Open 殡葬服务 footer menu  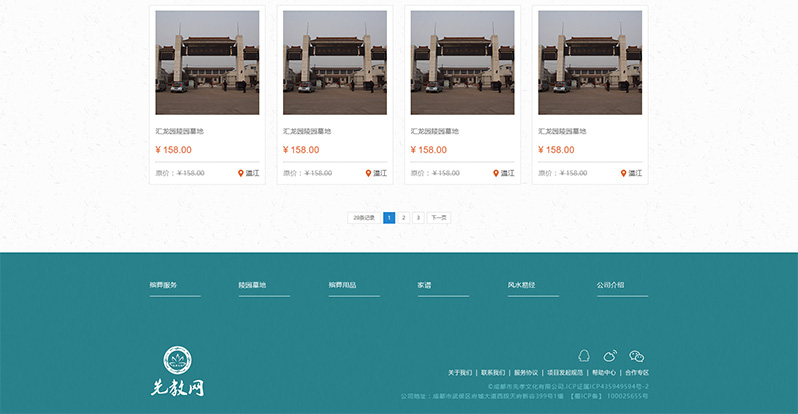(x=163, y=285)
